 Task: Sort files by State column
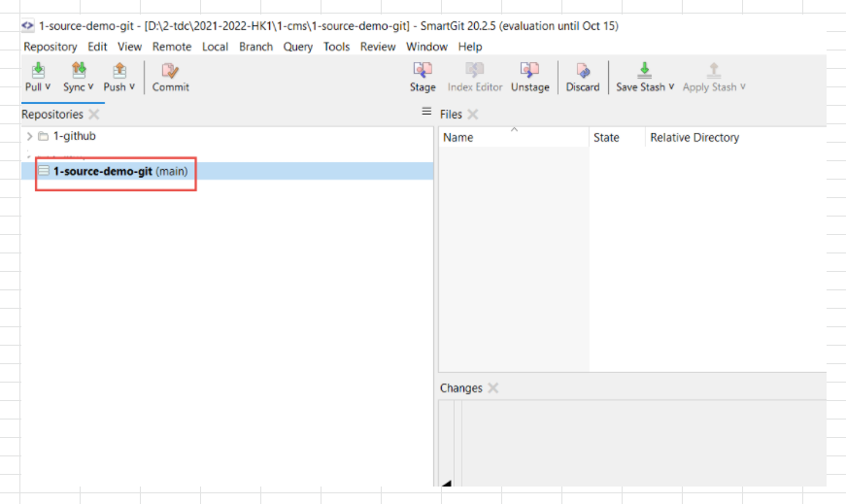606,138
